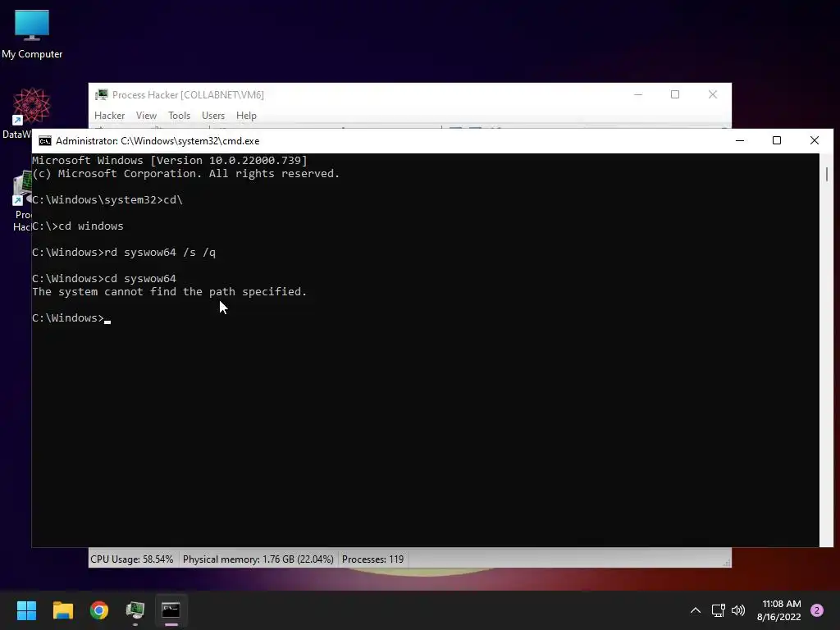Open the volume tray icon
Image resolution: width=840 pixels, height=630 pixels.
pyautogui.click(x=738, y=610)
